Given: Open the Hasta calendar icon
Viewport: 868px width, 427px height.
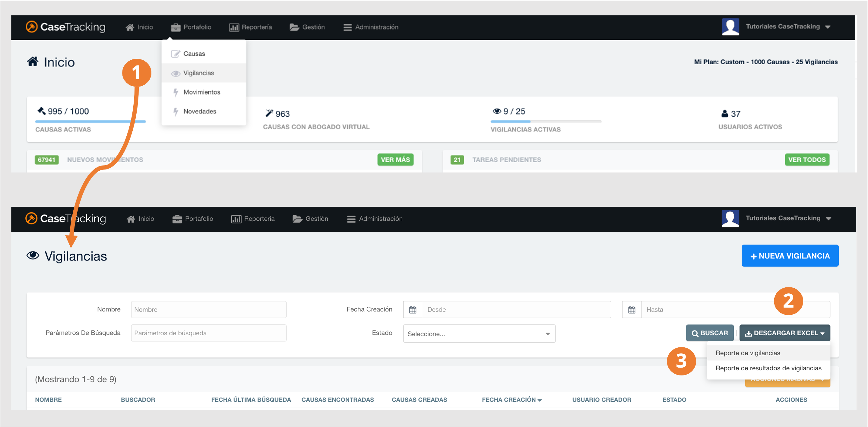Looking at the screenshot, I should (x=632, y=309).
